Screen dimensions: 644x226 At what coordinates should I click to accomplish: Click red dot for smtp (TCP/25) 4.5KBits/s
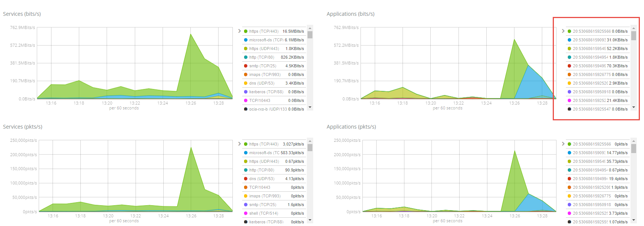[x=246, y=66]
